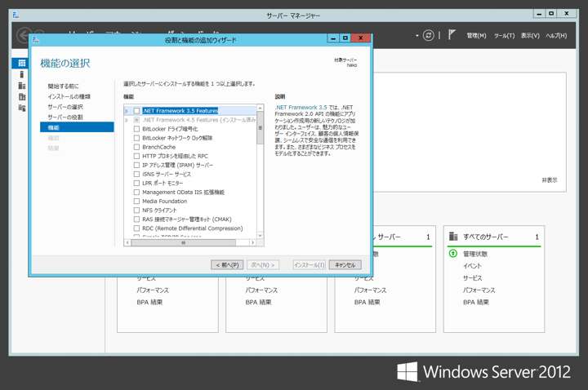The width and height of the screenshot is (588, 390).
Task: Click 非表示 link in welcome panel
Action: point(550,180)
